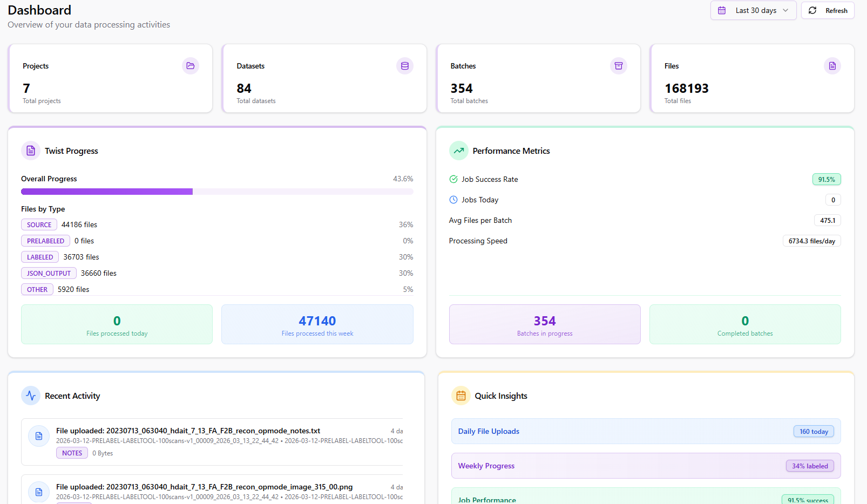Click the Twist Progress document icon
The image size is (867, 504).
[x=31, y=151]
